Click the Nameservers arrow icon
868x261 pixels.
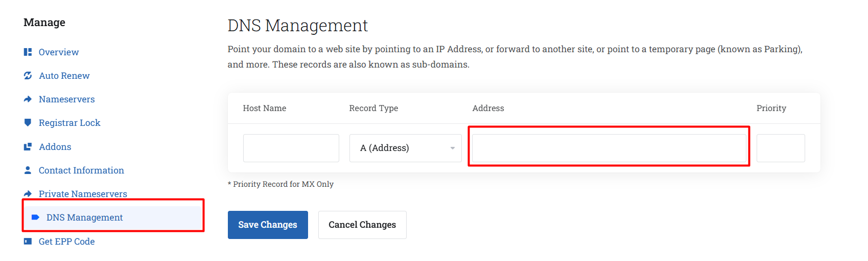pos(28,99)
